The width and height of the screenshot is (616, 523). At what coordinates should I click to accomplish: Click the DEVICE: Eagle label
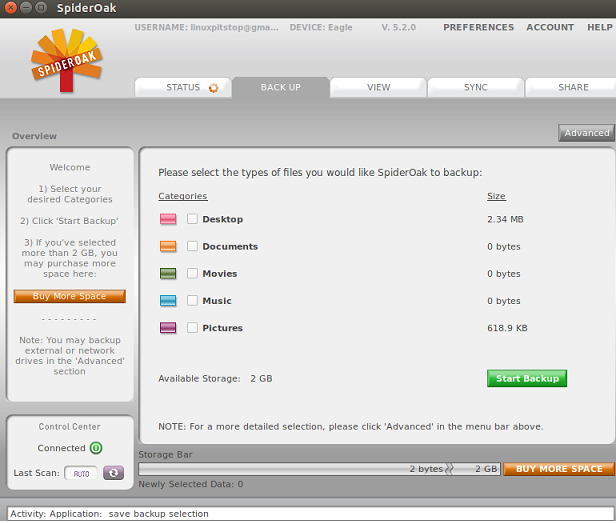[x=321, y=27]
